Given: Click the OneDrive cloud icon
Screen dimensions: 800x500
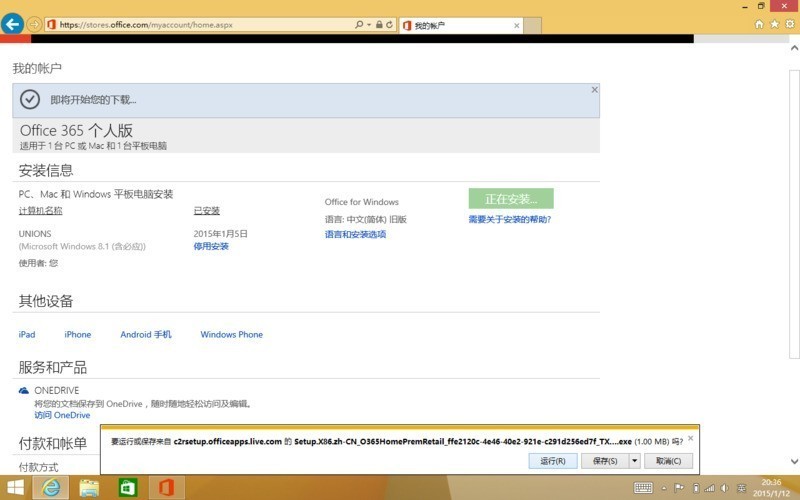Looking at the screenshot, I should point(23,391).
